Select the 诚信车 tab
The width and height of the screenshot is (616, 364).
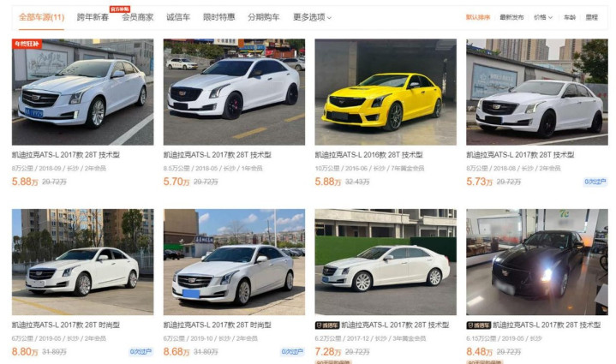[178, 17]
